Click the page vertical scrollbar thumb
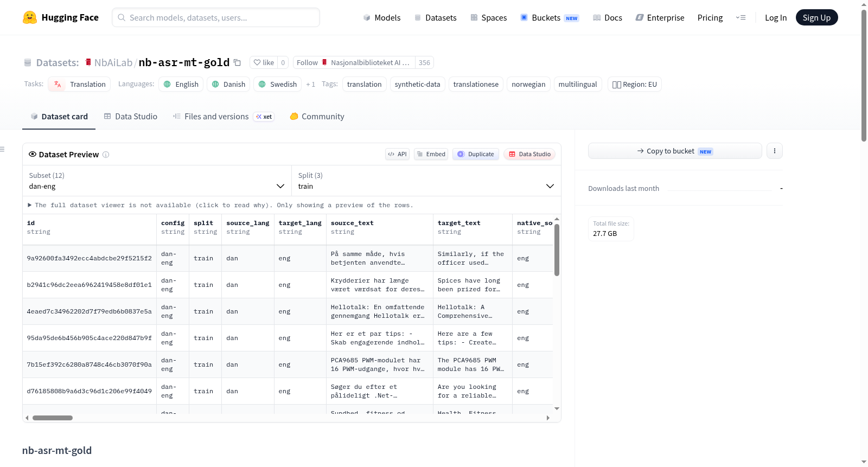 click(x=864, y=76)
